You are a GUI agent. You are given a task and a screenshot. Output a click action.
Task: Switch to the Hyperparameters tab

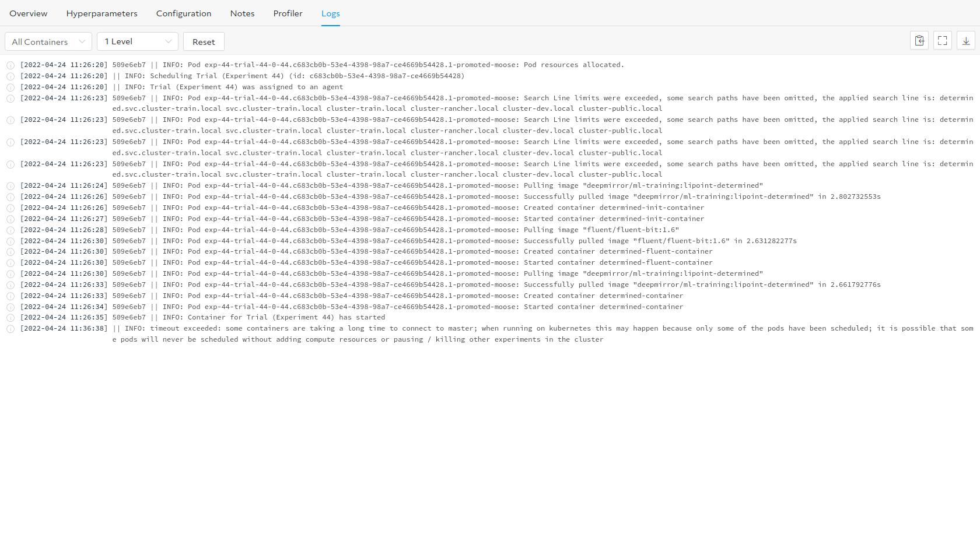(102, 13)
